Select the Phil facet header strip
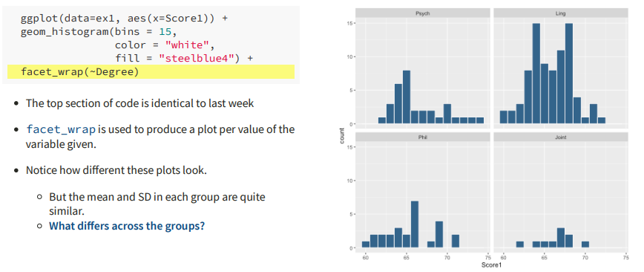Screen dimensions: 644x272 422,137
